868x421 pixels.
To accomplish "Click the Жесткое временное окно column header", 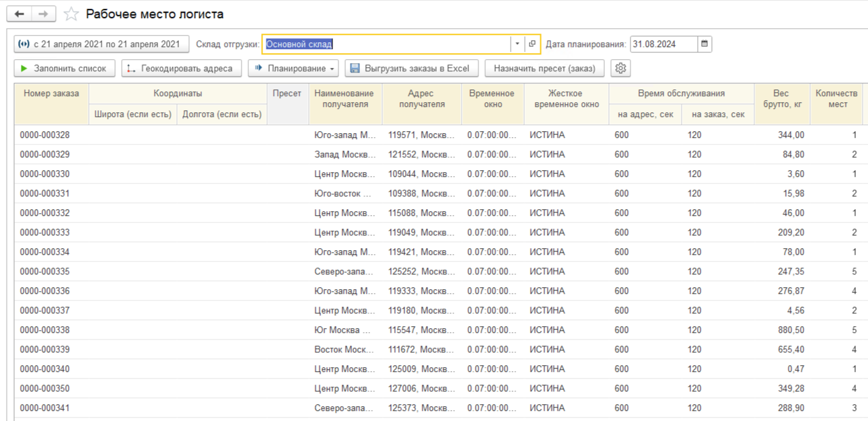I will pos(566,99).
